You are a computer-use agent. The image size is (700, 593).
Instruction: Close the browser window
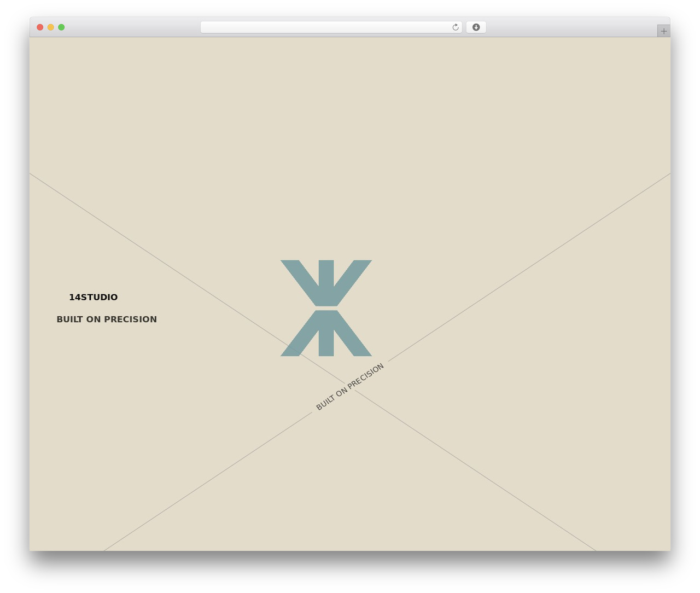pyautogui.click(x=40, y=27)
